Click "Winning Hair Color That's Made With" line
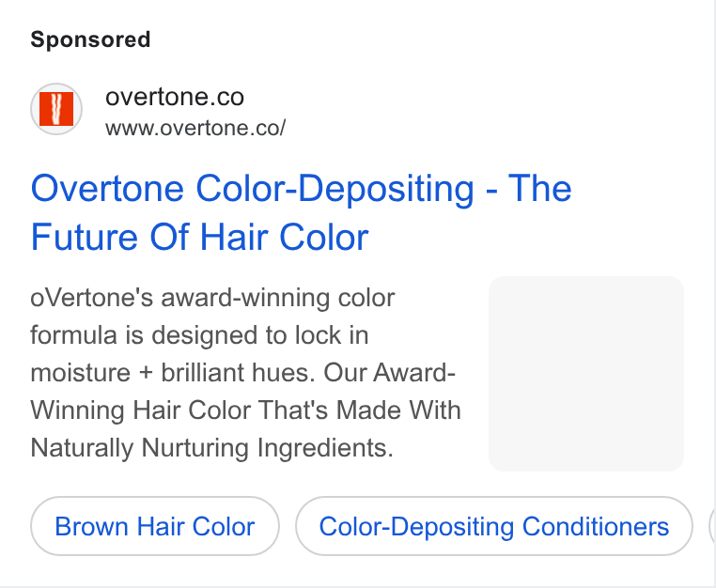Screen dimensions: 716x588 click(245, 410)
